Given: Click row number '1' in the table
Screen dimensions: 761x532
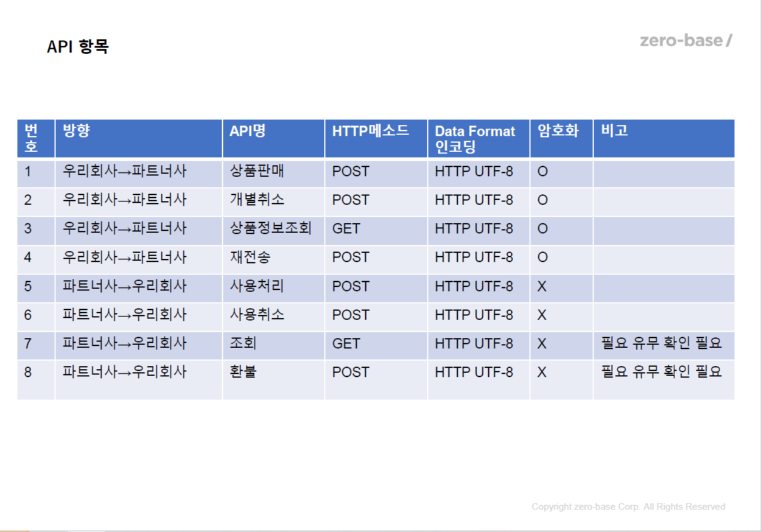Looking at the screenshot, I should 36,173.
